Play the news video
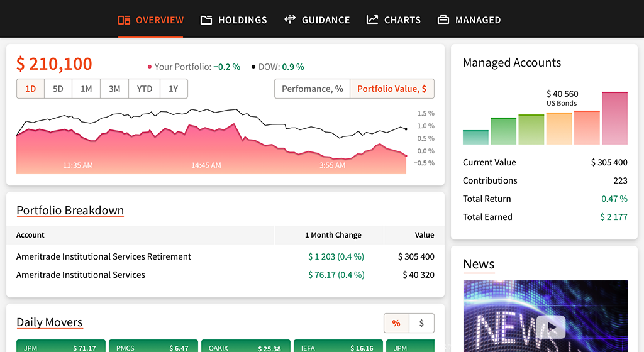This screenshot has height=352, width=644. [550, 327]
